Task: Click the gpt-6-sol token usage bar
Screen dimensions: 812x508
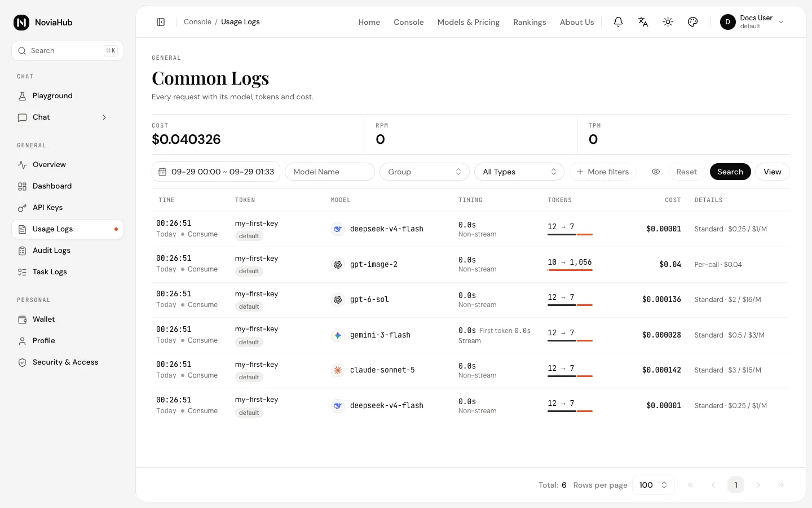Action: 570,305
